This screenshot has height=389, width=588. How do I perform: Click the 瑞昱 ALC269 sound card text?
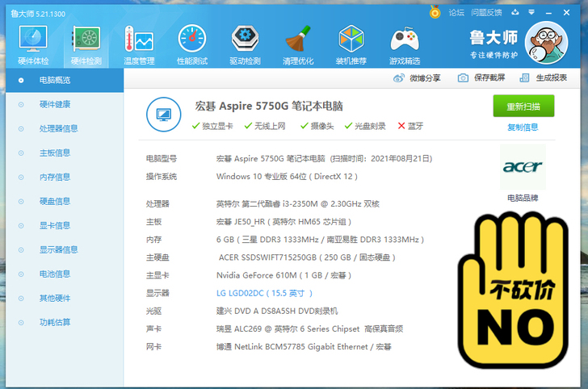tap(309, 329)
